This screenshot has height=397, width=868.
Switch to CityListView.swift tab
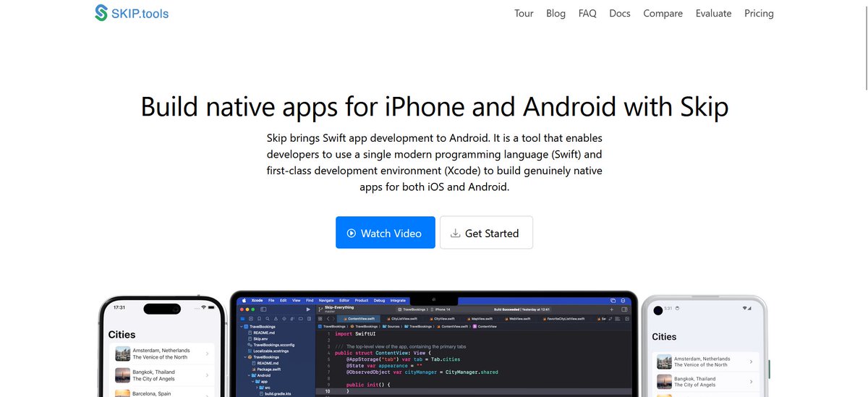(402, 318)
